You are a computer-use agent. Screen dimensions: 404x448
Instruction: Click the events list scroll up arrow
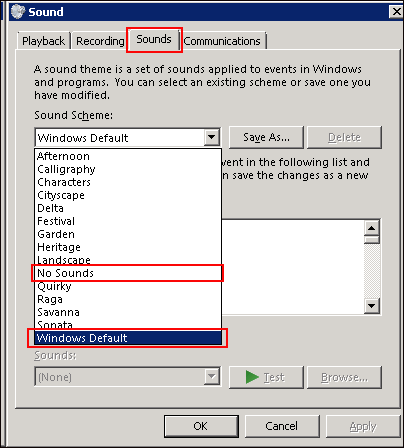371,228
